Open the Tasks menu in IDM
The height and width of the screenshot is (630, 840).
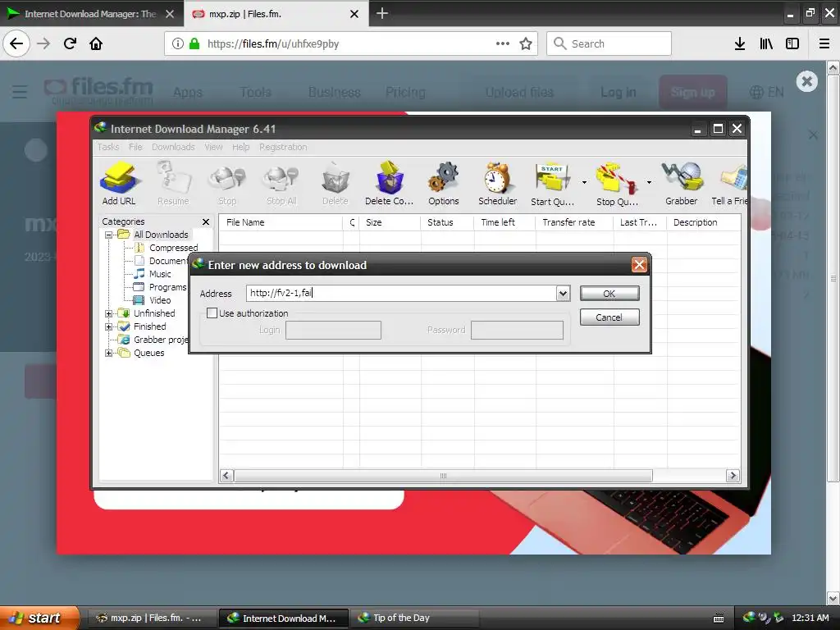click(108, 147)
